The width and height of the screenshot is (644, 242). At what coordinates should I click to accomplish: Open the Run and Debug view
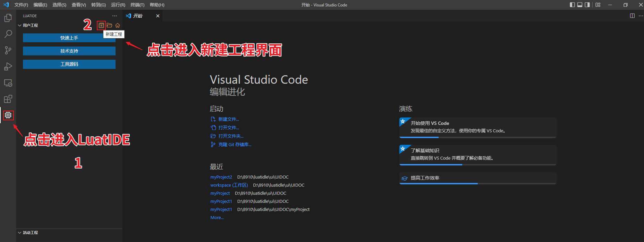pos(8,67)
